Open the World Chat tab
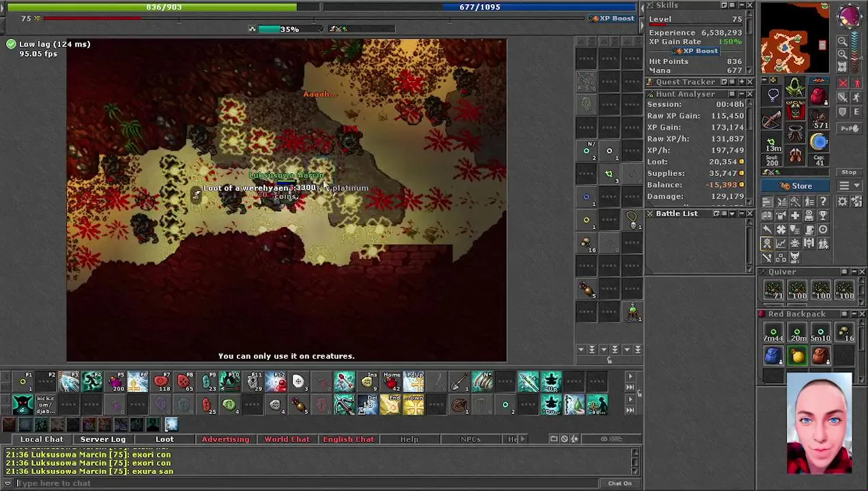The image size is (868, 491). (287, 439)
